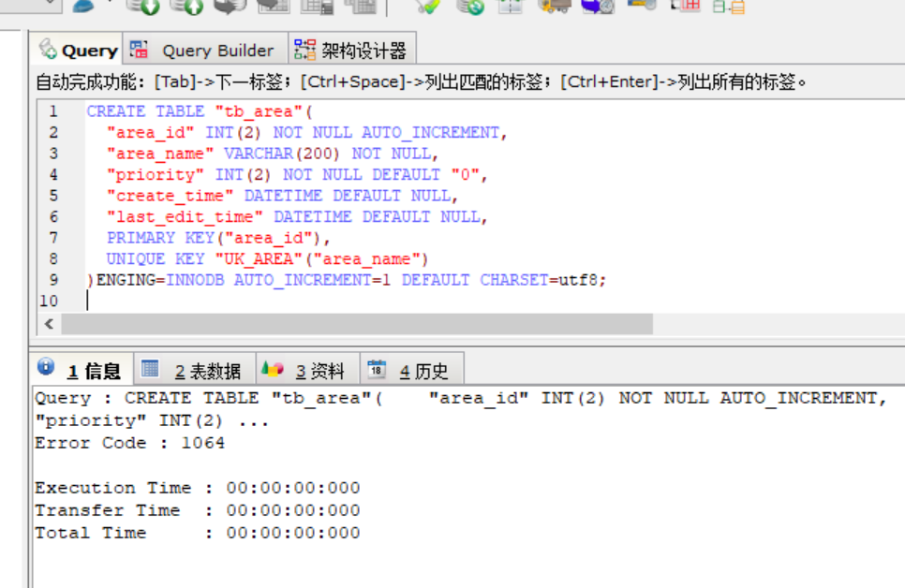Click the "area_id" INT(2) line in the editor
Image resolution: width=905 pixels, height=588 pixels.
306,133
